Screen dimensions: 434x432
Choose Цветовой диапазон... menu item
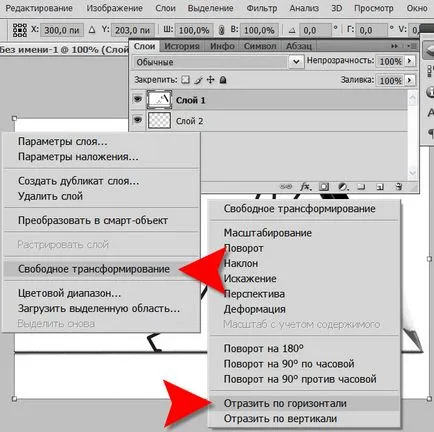(x=69, y=293)
